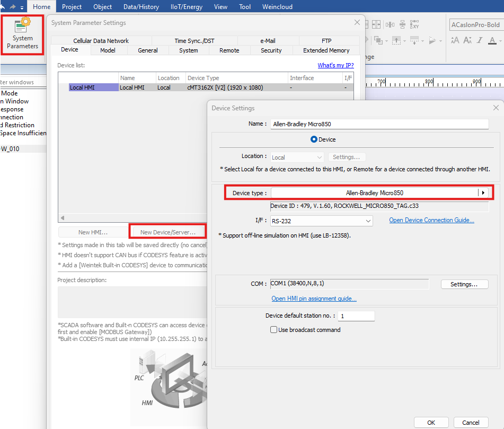Viewport: 504px width, 429px height.
Task: Click the Location Settings... button
Action: (x=346, y=157)
